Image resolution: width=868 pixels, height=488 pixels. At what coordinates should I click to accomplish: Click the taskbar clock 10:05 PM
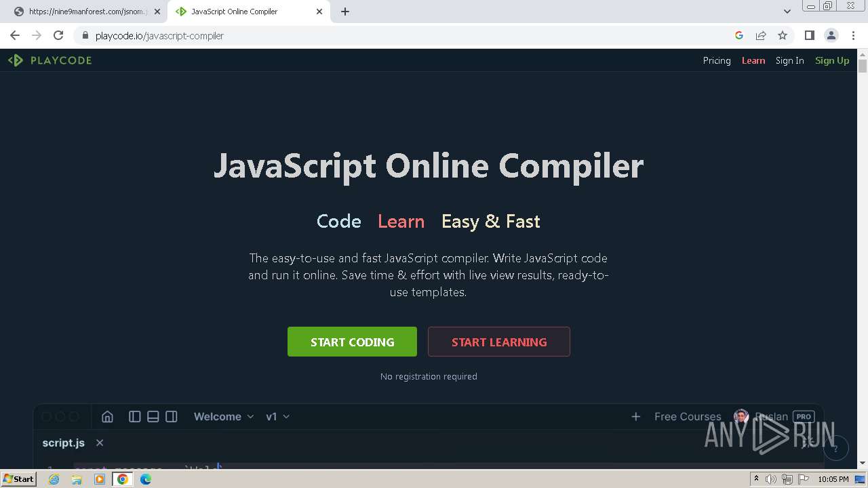[833, 479]
